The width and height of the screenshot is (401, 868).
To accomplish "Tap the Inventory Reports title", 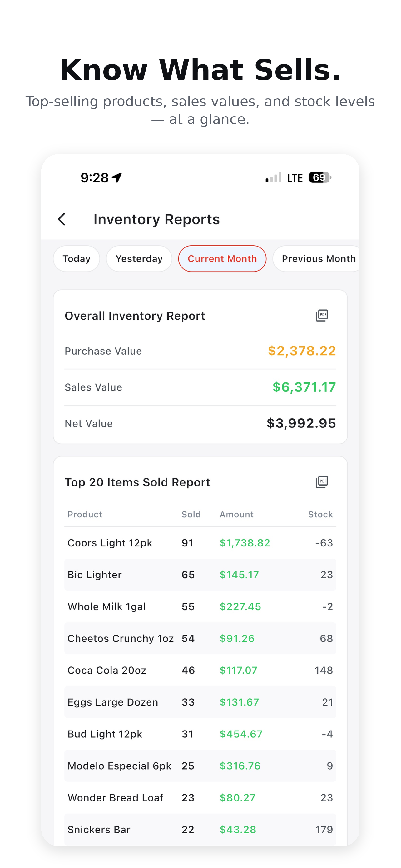I will point(156,219).
